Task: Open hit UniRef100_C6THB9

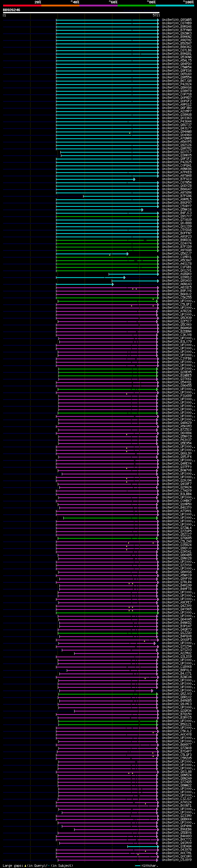Action: [176, 23]
